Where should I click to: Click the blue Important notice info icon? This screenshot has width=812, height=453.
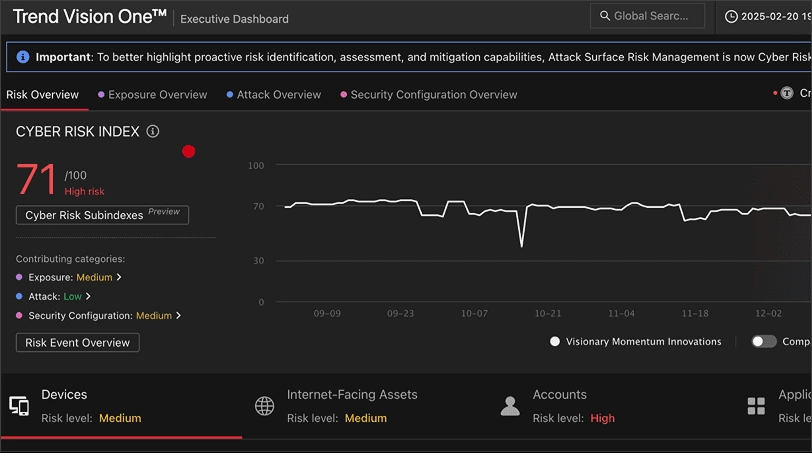[x=23, y=57]
